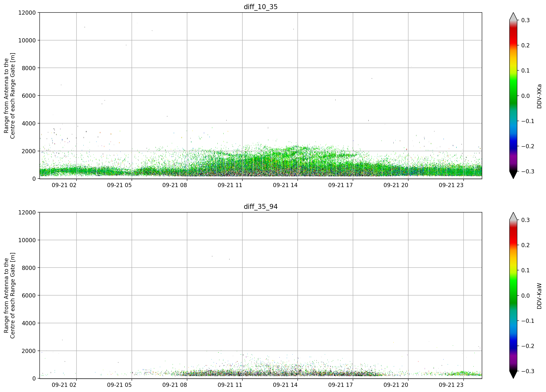Click the 09-21 08 tick under the diff_35_94 plot
Image resolution: width=546 pixels, height=392 pixels.
175,385
